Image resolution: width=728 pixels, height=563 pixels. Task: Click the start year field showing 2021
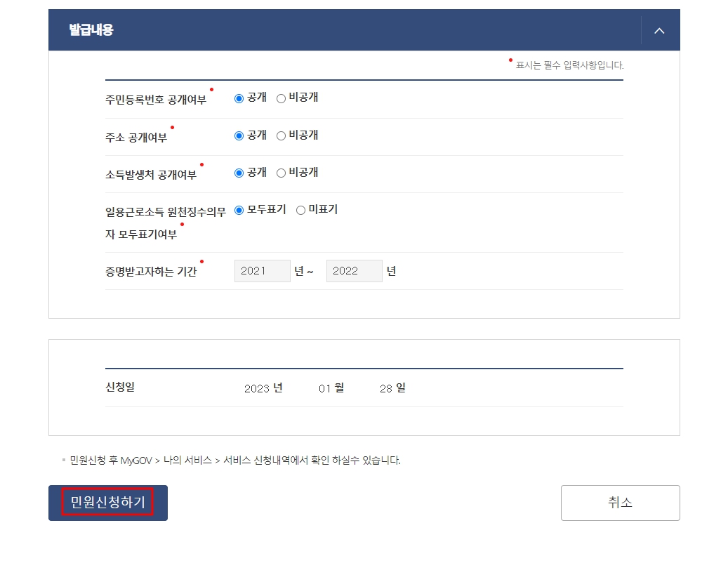coord(262,271)
